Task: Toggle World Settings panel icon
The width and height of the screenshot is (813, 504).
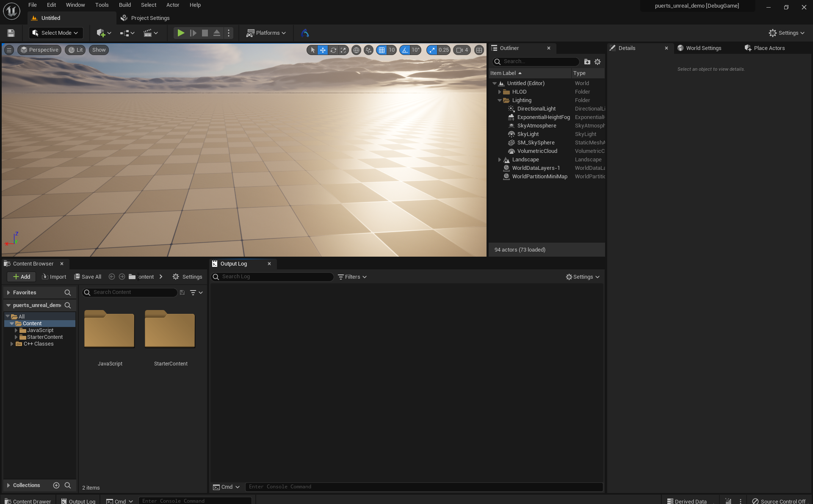Action: [x=680, y=47]
